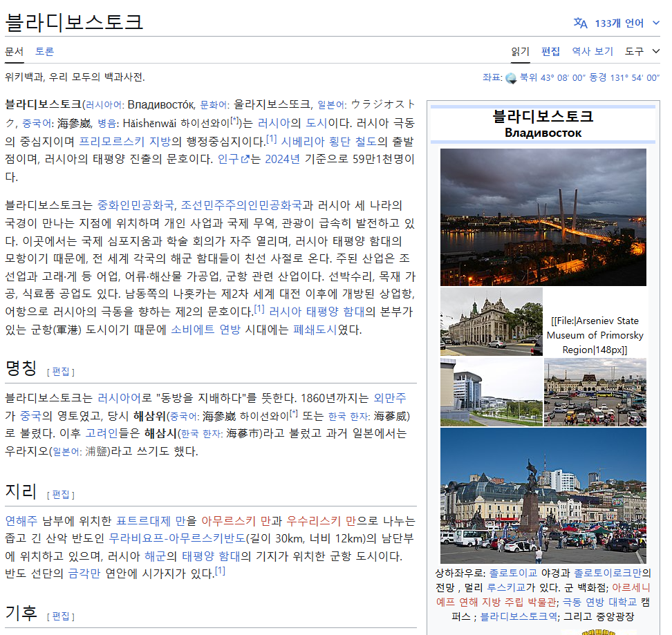
Task: Switch to the 토론 tab
Action: point(44,51)
